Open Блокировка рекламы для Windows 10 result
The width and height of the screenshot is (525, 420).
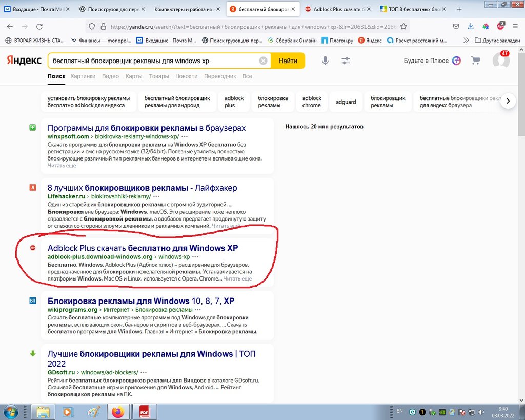(x=141, y=301)
